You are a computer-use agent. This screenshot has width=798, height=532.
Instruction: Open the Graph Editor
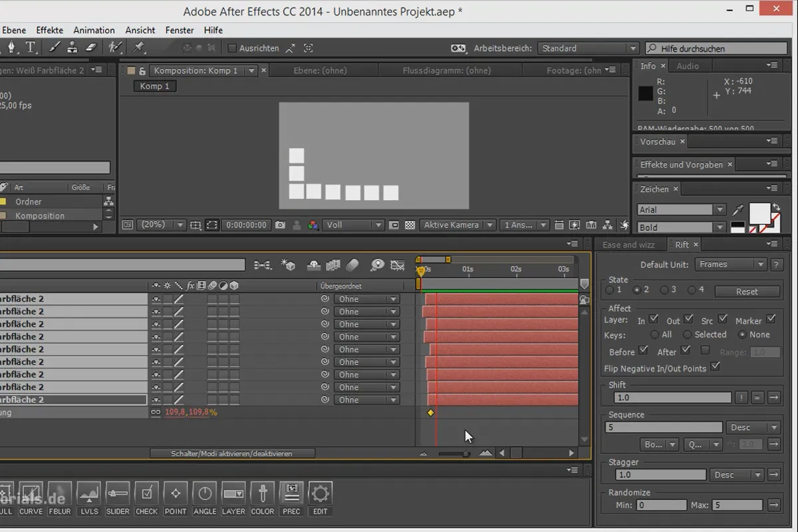coord(398,265)
